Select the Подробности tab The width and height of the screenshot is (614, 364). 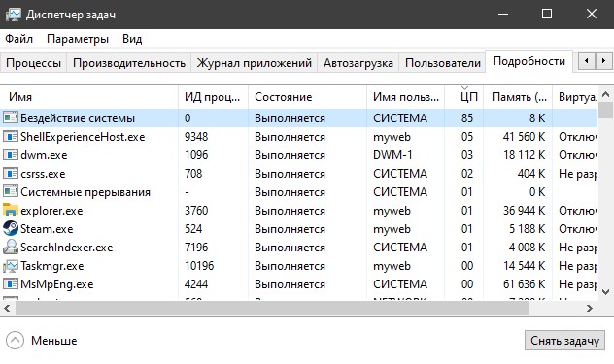(529, 61)
